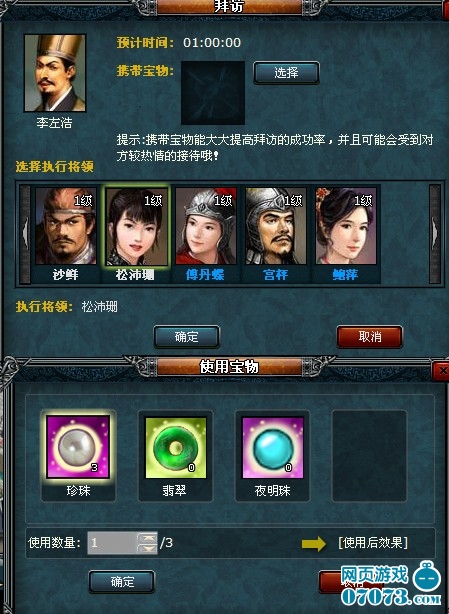Choose general 傅丹蝶 portrait
This screenshot has height=614, width=449.
[206, 226]
